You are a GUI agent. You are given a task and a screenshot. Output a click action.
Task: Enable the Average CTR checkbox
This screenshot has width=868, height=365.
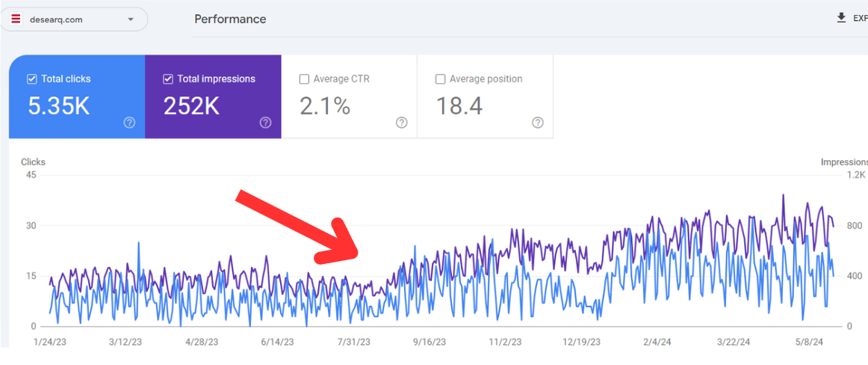[304, 79]
